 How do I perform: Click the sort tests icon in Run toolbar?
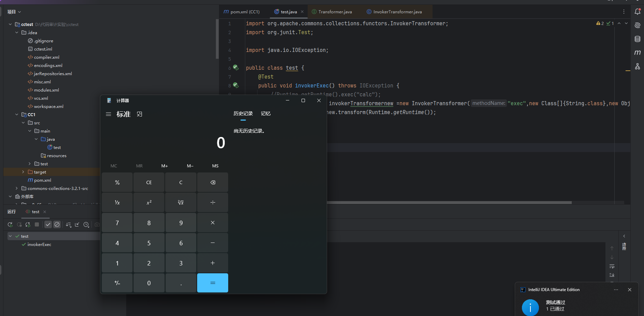pos(68,224)
